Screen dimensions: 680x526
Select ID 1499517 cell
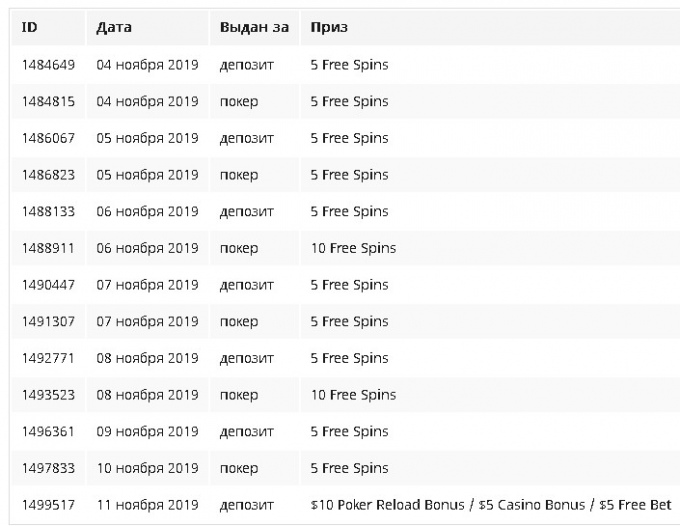click(49, 505)
